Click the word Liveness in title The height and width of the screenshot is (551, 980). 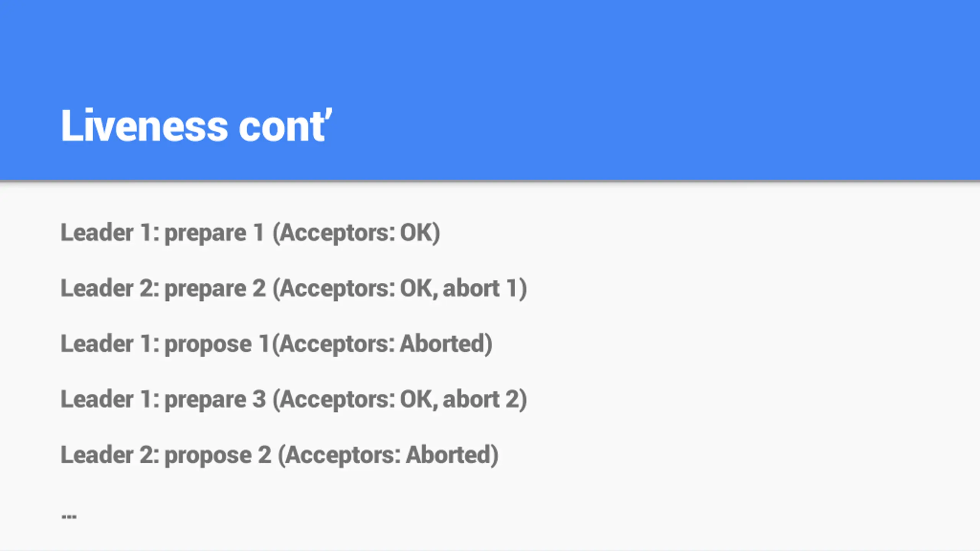(x=144, y=126)
